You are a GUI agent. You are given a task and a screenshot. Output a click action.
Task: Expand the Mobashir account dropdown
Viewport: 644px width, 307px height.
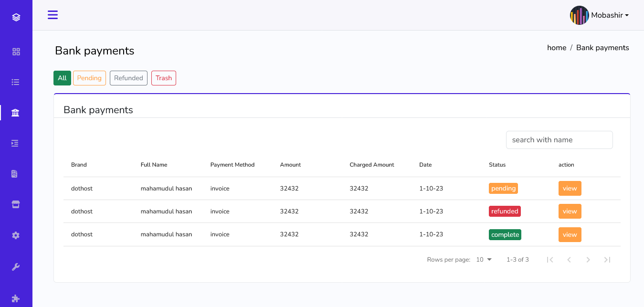point(610,15)
